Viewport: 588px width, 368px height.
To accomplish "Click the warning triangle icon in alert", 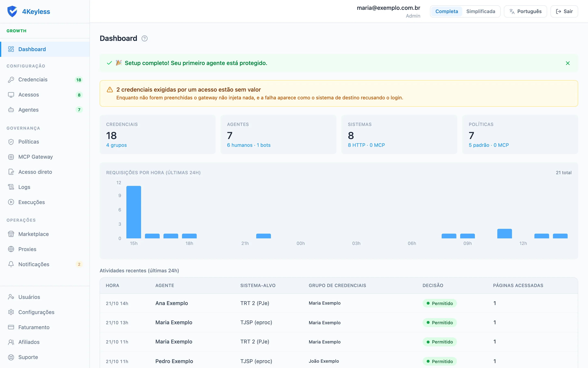I will point(110,90).
